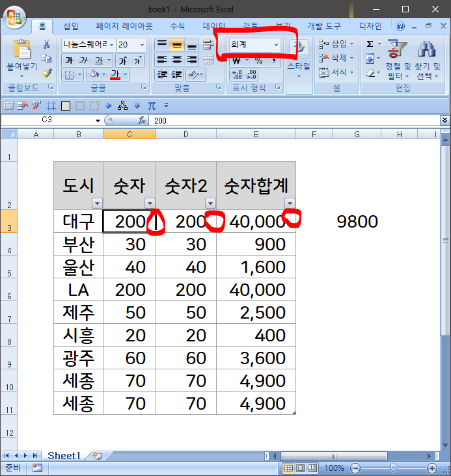This screenshot has height=476, width=451.
Task: Click the pi equation icon
Action: click(152, 106)
